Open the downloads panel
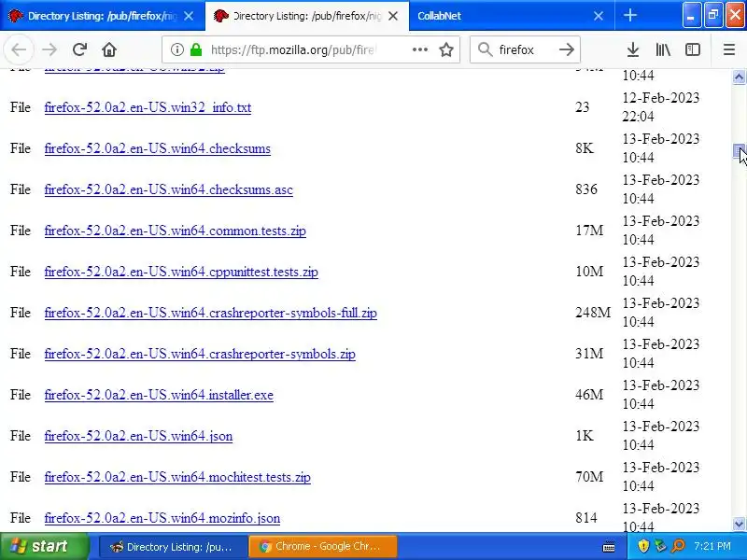This screenshot has width=747, height=560. tap(633, 49)
